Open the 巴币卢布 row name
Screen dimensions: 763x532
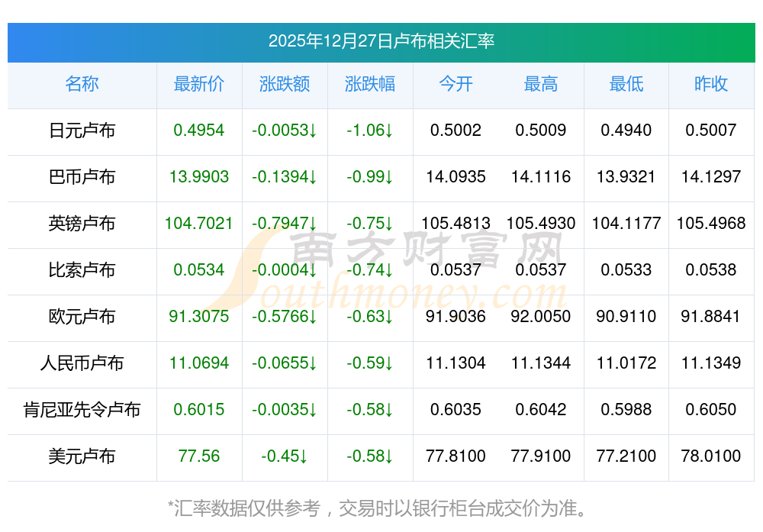click(x=82, y=177)
